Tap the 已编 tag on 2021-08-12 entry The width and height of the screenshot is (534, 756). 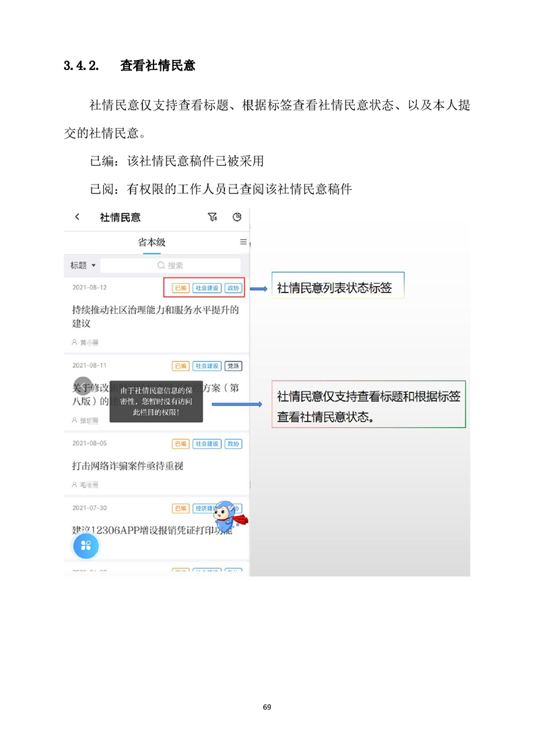coord(180,288)
